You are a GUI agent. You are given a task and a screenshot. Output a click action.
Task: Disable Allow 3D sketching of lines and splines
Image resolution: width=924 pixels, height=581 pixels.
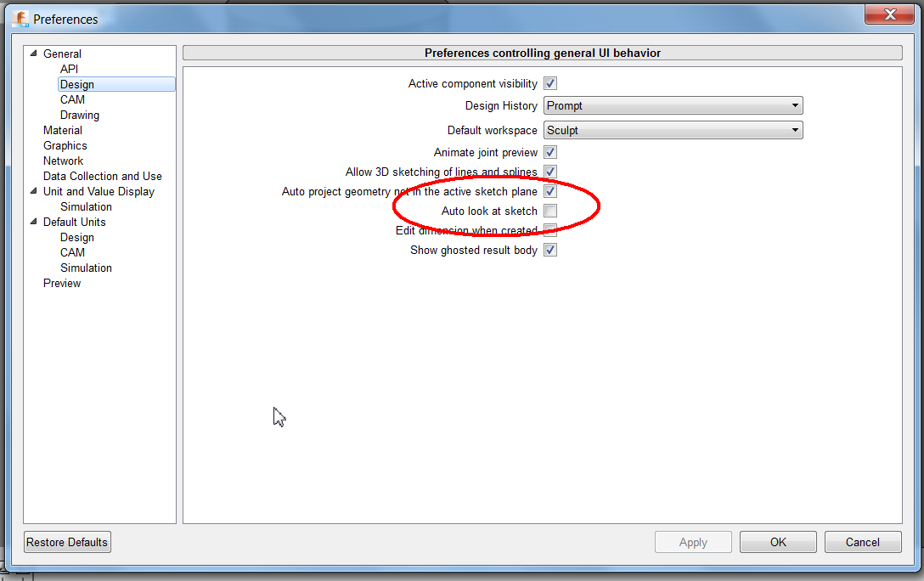[549, 171]
